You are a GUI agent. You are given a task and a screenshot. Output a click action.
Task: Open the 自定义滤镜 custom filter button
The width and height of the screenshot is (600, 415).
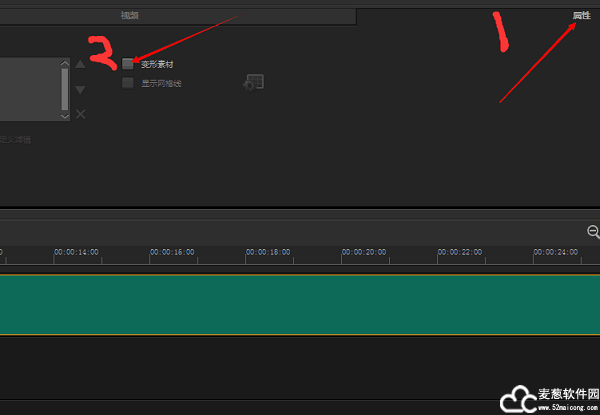(15, 140)
